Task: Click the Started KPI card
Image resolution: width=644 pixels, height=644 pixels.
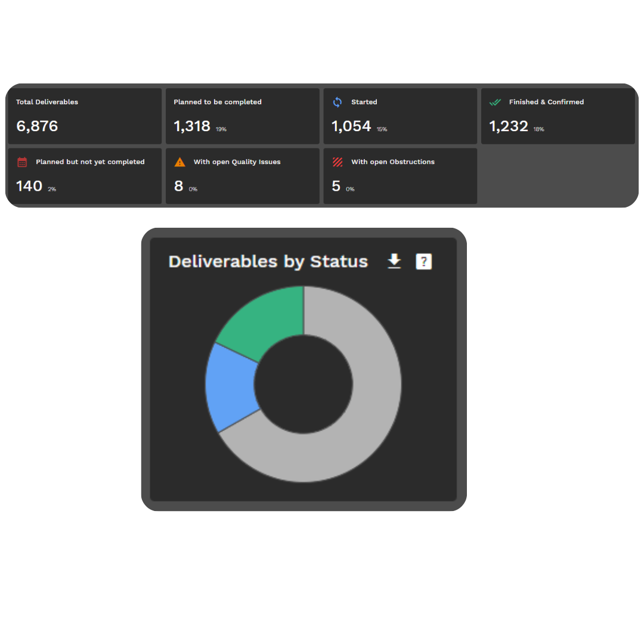Action: (400, 116)
